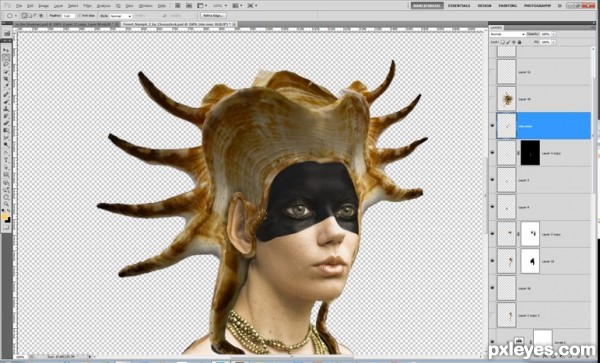Select the Eraser tool
This screenshot has width=600, height=363.
(7, 123)
